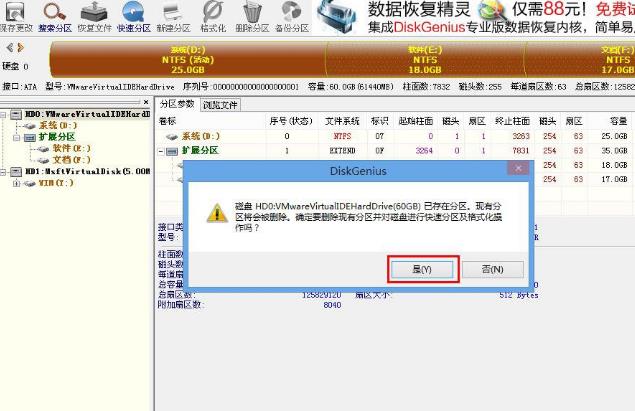Select the 分区参数 tab
635x411 pixels.
178,104
